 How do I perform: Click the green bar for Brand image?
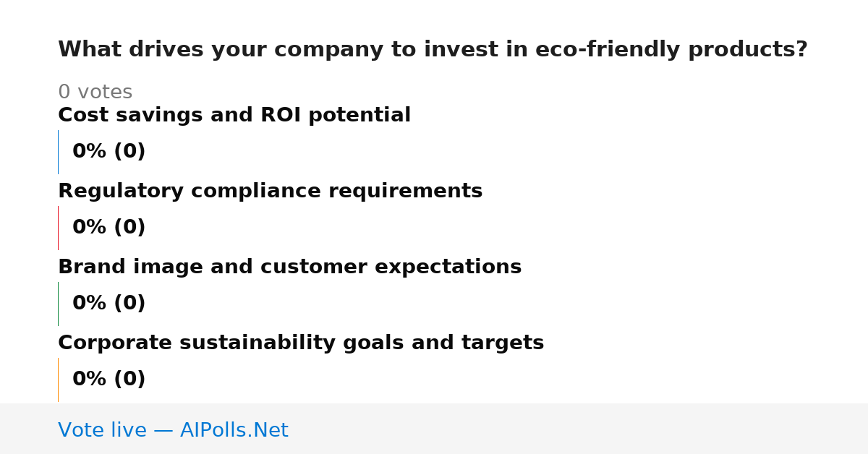coord(58,304)
